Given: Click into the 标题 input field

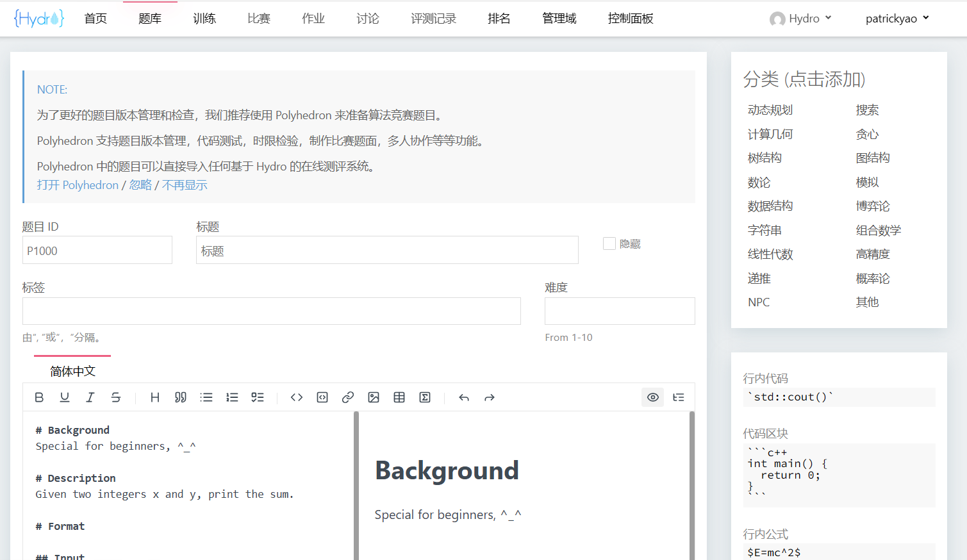Looking at the screenshot, I should click(387, 250).
